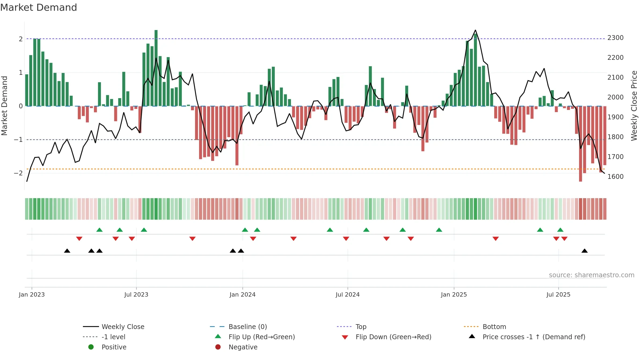644x362 pixels.
Task: Click the 2000 price axis tick
Action: click(616, 97)
